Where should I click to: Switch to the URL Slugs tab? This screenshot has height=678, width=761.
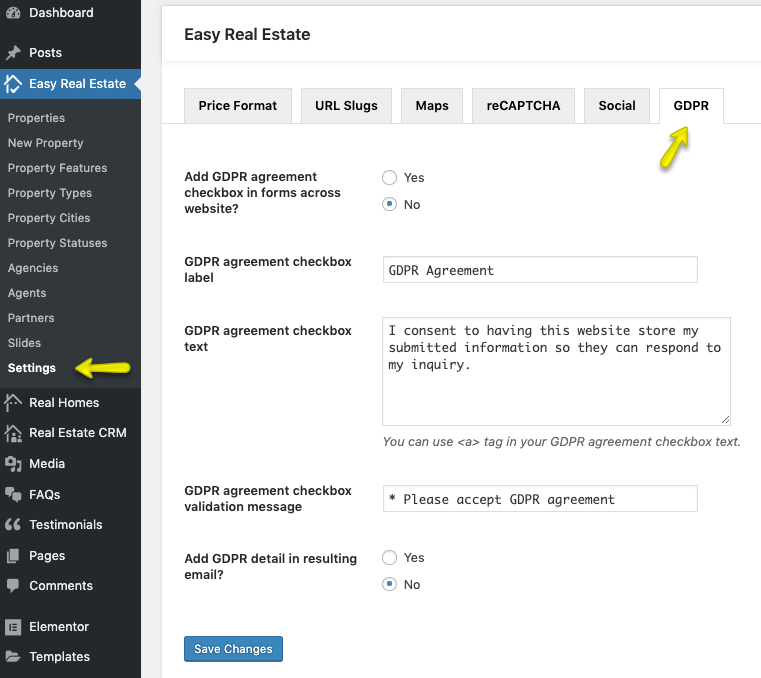tap(346, 106)
